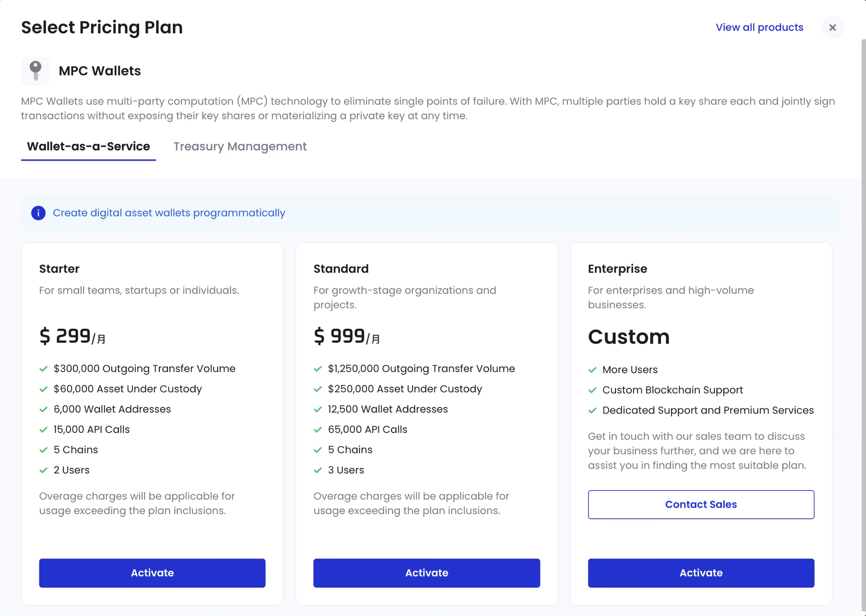866x616 pixels.
Task: Click Create digital asset wallets programmatically link
Action: [x=169, y=213]
